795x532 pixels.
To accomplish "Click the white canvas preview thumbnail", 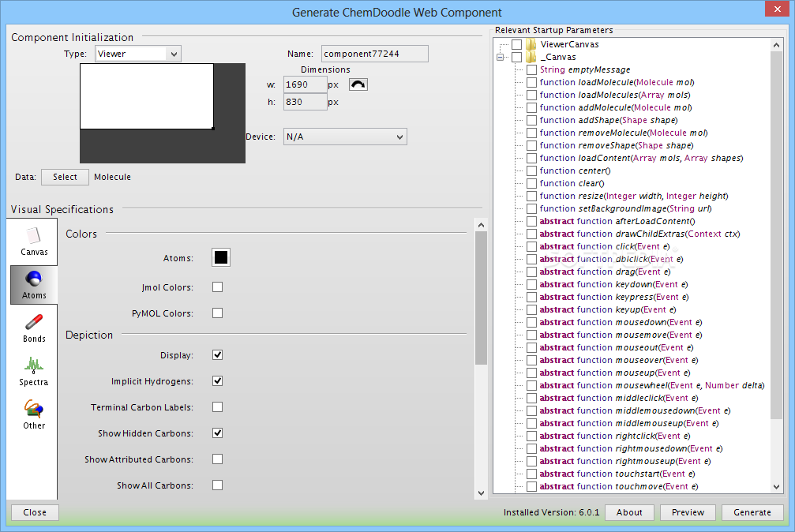I will point(147,96).
